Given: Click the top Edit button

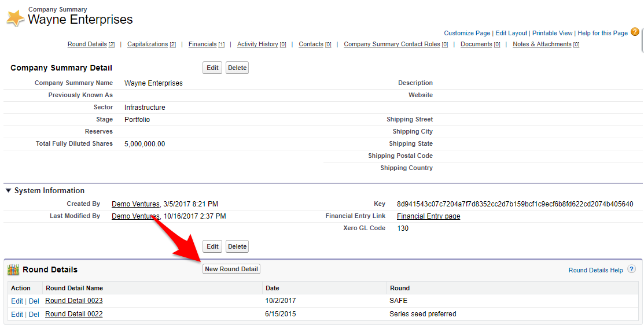Looking at the screenshot, I should click(x=212, y=68).
